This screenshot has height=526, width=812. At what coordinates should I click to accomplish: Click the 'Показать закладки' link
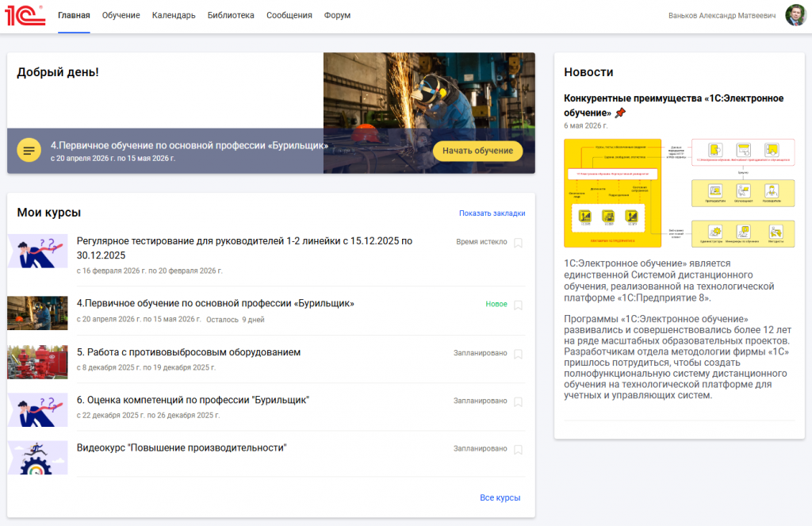(492, 213)
